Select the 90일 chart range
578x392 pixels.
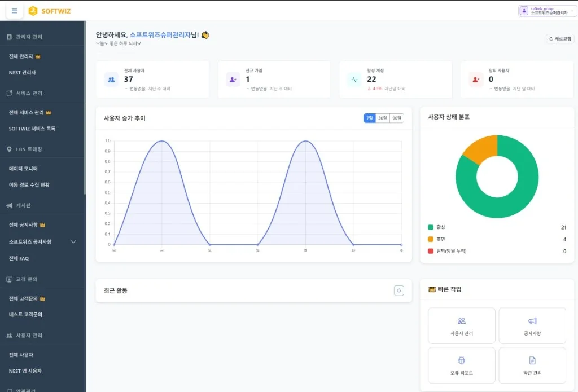pyautogui.click(x=397, y=118)
